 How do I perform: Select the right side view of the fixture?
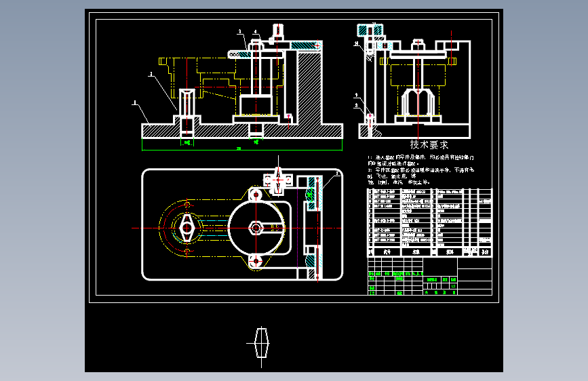click(414, 81)
